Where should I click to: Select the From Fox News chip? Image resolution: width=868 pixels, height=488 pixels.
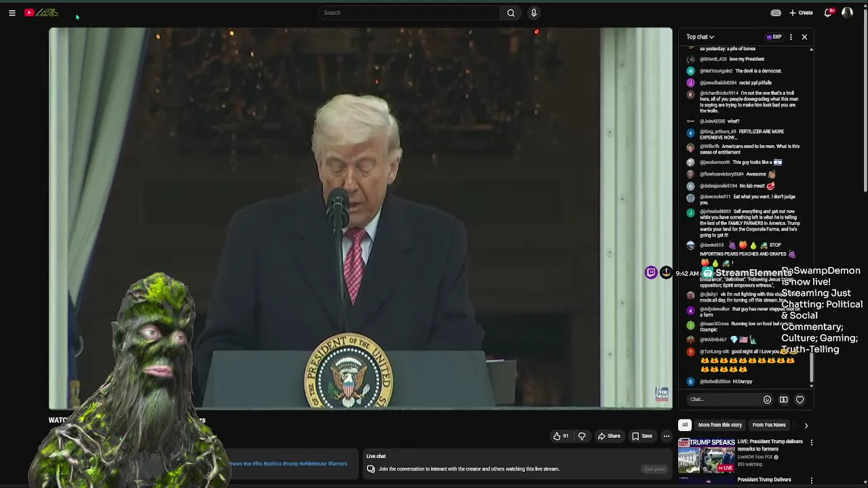click(769, 425)
